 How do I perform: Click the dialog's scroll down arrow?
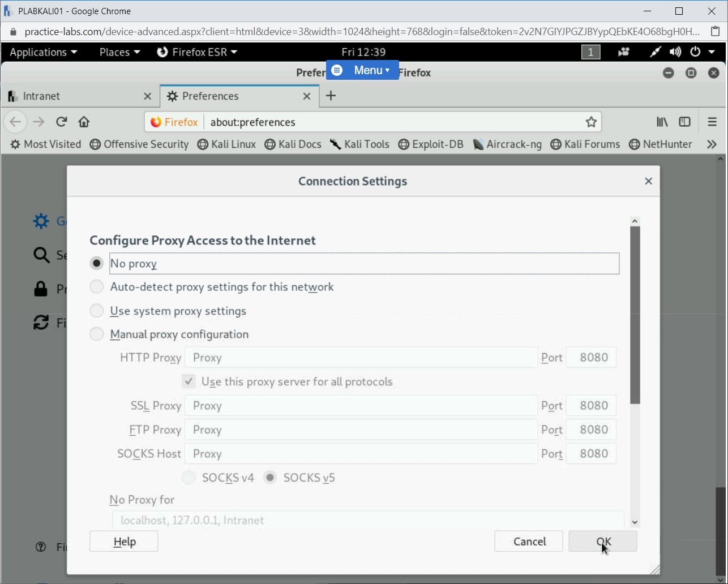[x=635, y=522]
